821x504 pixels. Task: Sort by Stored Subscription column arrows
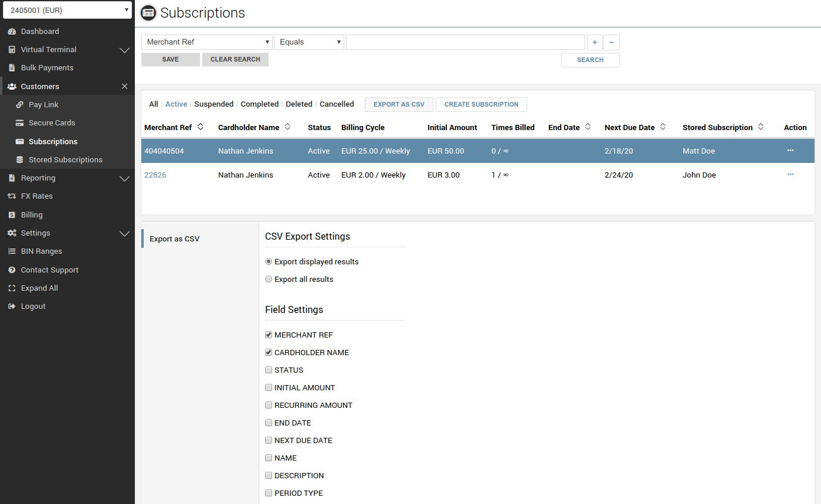pyautogui.click(x=761, y=127)
